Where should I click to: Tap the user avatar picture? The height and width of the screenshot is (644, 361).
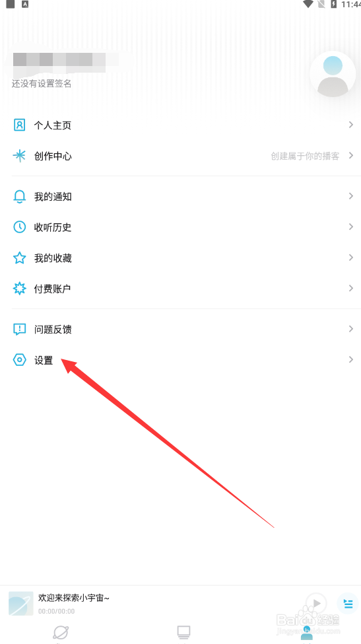(x=332, y=74)
